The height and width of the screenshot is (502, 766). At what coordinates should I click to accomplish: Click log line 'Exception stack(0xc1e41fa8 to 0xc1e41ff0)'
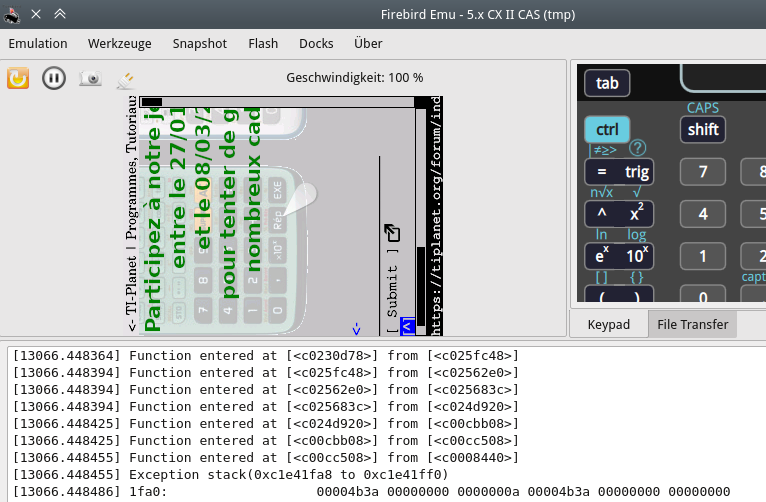point(231,475)
